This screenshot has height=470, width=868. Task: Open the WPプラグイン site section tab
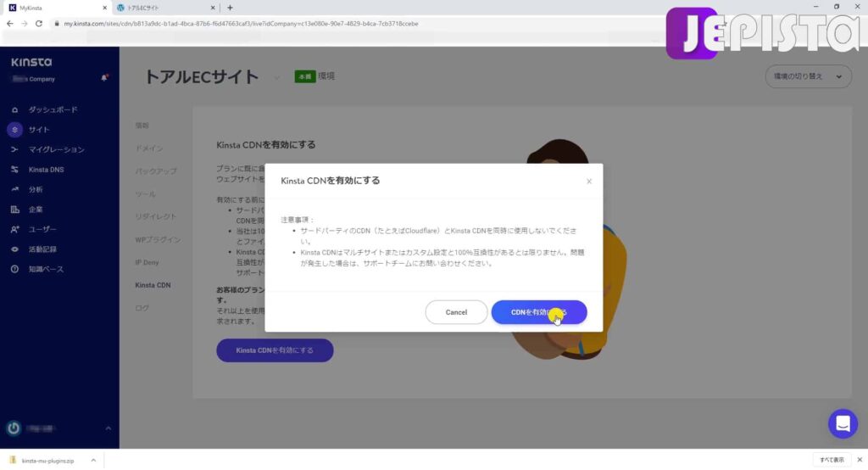(158, 239)
